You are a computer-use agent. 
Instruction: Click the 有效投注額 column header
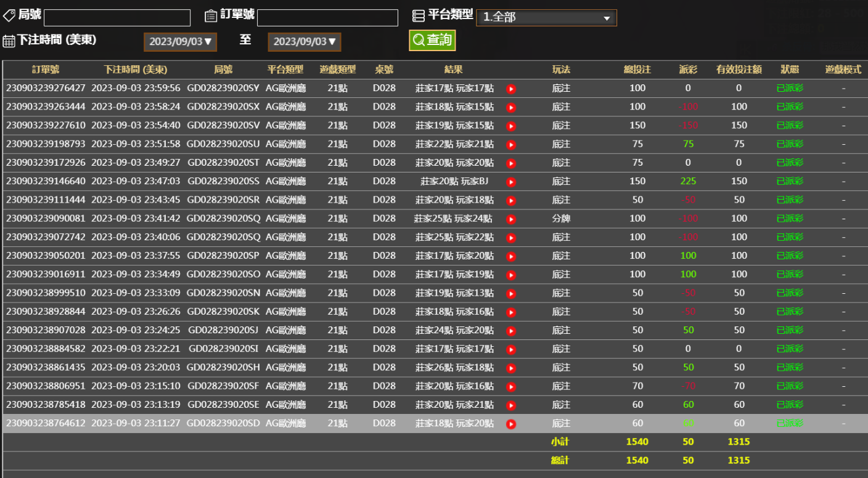739,70
